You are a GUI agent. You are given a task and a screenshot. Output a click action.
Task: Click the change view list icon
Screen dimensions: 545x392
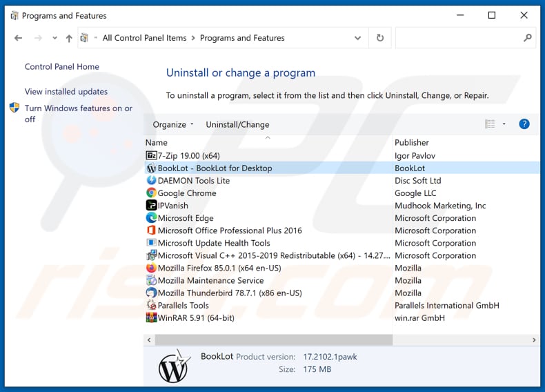[x=490, y=124]
